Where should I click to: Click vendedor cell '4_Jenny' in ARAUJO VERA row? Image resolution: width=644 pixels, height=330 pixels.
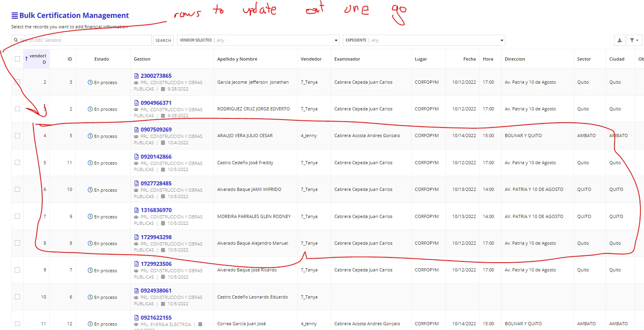pyautogui.click(x=309, y=136)
